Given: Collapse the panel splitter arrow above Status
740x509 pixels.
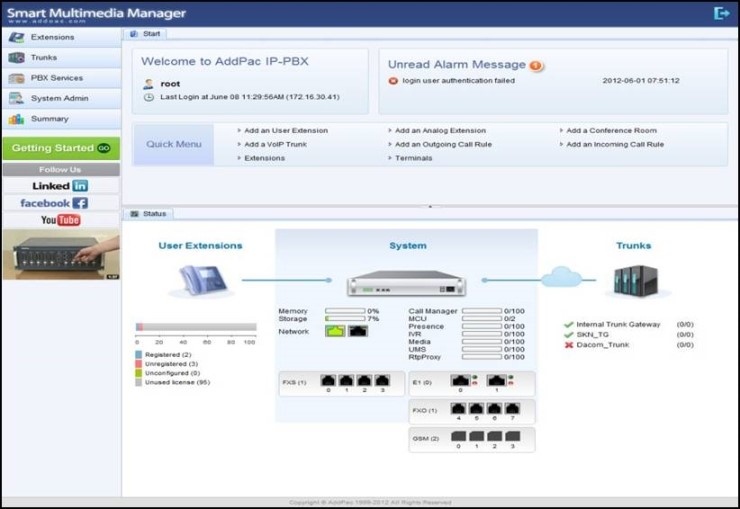Looking at the screenshot, I should [x=430, y=206].
